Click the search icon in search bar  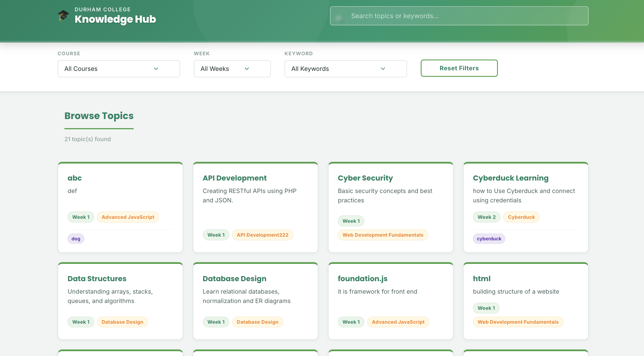coord(339,18)
